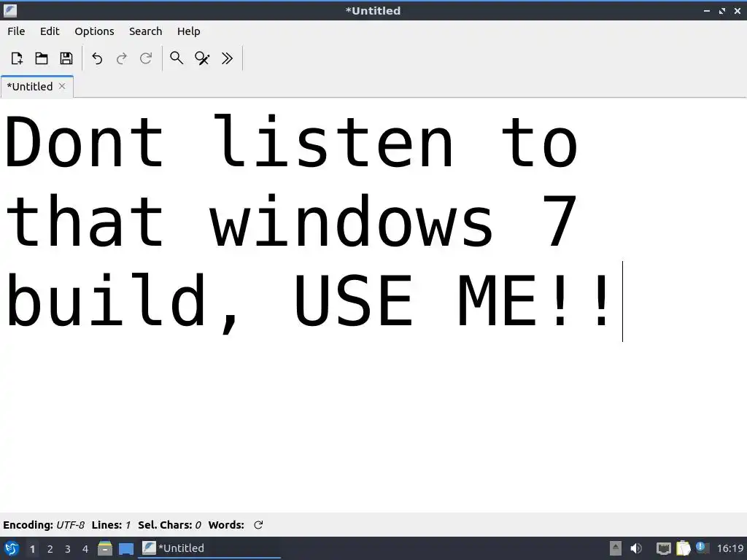Click the update notifier tray icon
The height and width of the screenshot is (560, 747).
point(701,548)
